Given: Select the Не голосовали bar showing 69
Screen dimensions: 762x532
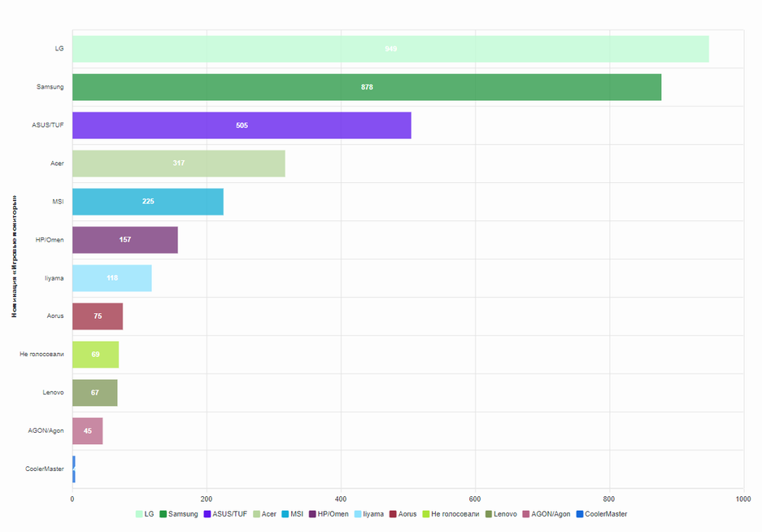Looking at the screenshot, I should 96,355.
